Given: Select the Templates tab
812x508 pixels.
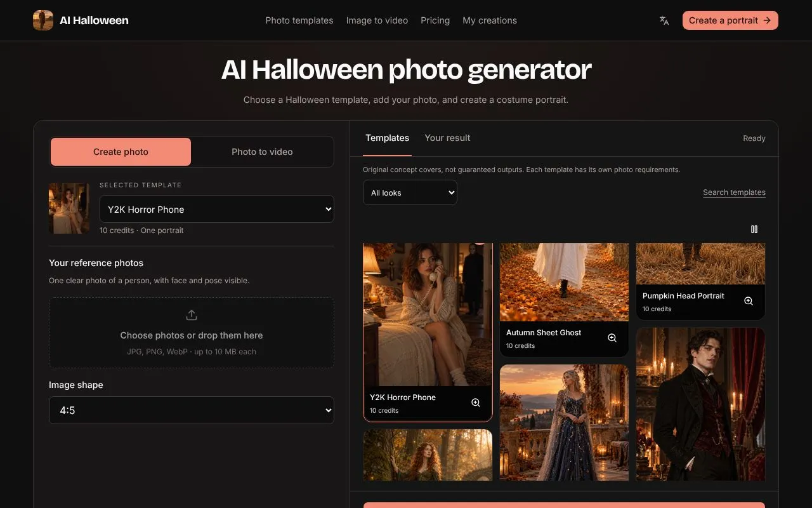Looking at the screenshot, I should click(x=388, y=138).
